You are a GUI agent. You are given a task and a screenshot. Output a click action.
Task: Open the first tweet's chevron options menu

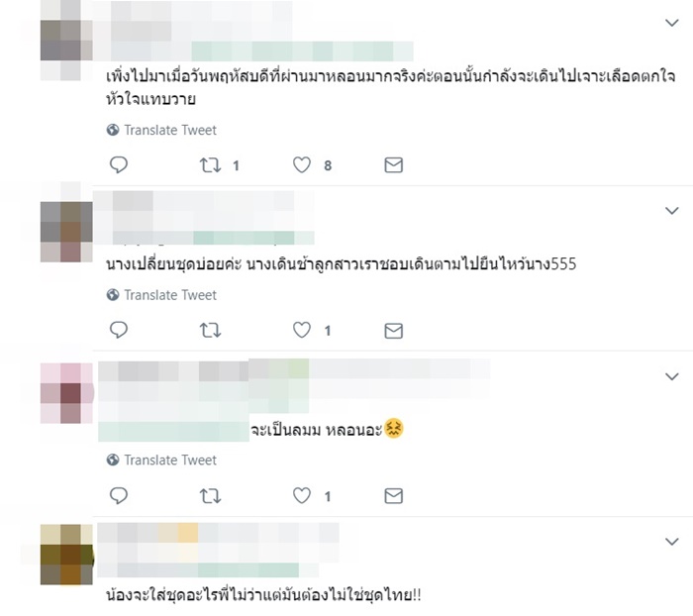tap(672, 23)
